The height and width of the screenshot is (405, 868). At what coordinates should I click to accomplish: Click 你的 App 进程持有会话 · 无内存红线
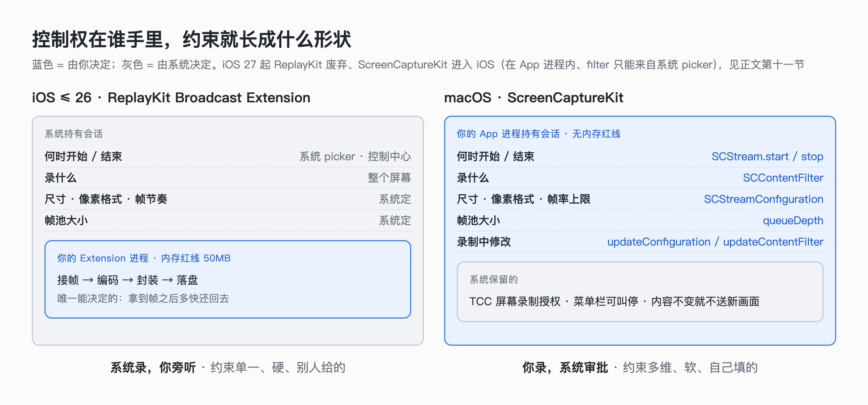(539, 134)
